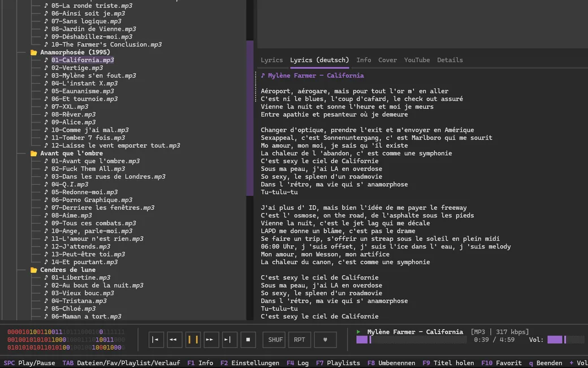Screen dimensions: 588x368
Task: Click SPC Play/Pause in bottom bar
Action: coord(29,363)
